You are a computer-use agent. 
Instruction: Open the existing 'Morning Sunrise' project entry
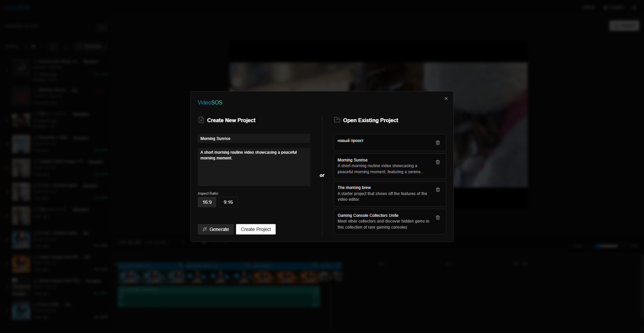383,166
